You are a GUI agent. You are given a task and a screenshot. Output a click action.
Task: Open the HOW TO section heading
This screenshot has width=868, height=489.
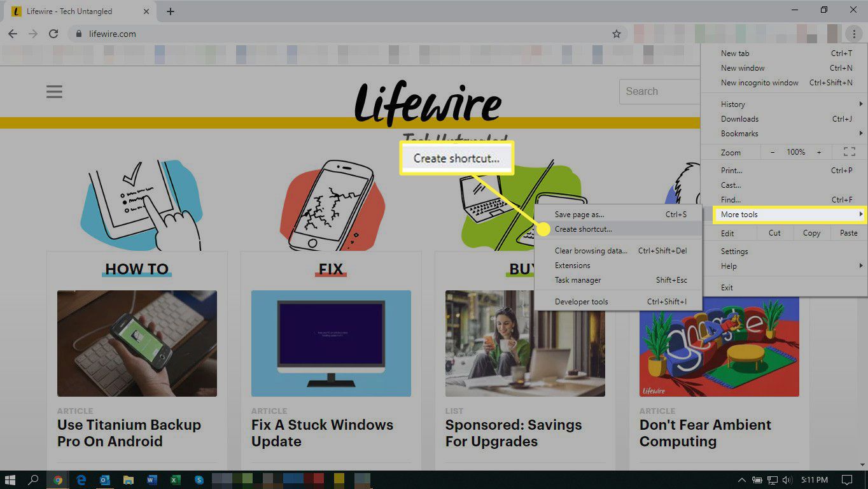(x=137, y=269)
